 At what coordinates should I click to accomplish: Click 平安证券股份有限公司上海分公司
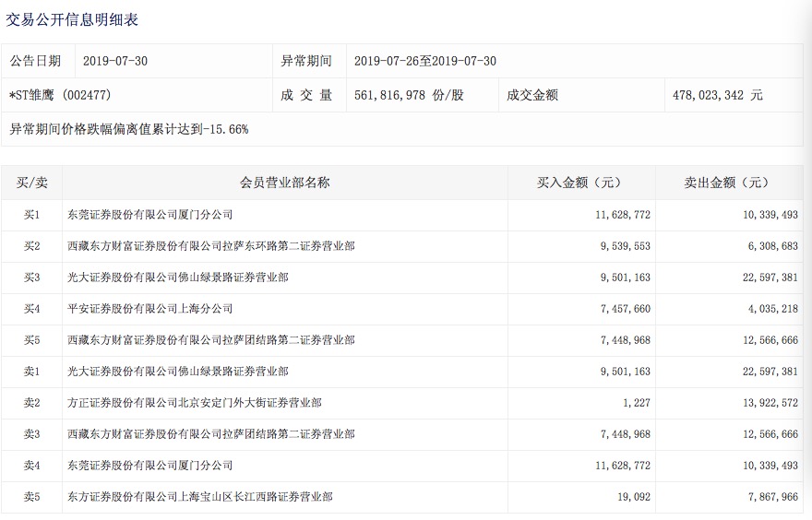click(x=150, y=309)
